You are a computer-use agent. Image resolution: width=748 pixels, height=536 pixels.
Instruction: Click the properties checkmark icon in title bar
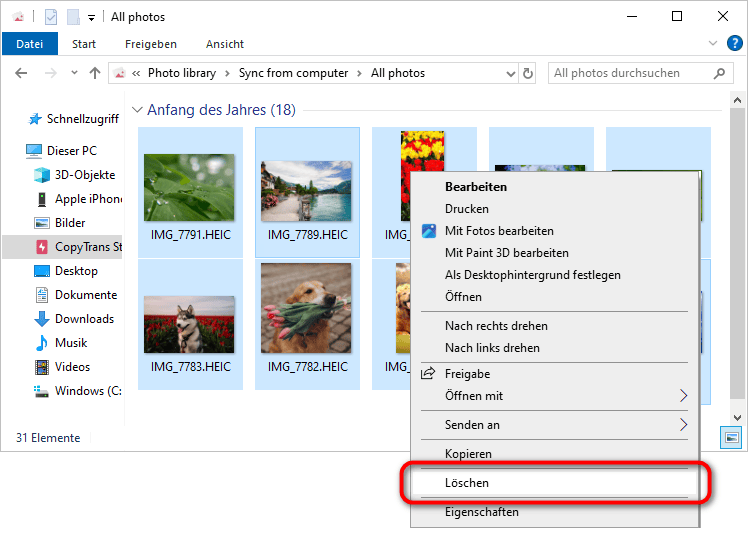point(52,17)
